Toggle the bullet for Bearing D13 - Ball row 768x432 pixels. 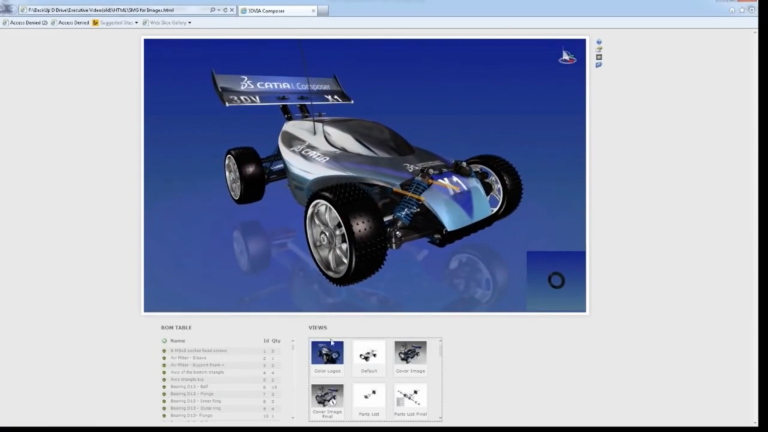click(x=164, y=387)
